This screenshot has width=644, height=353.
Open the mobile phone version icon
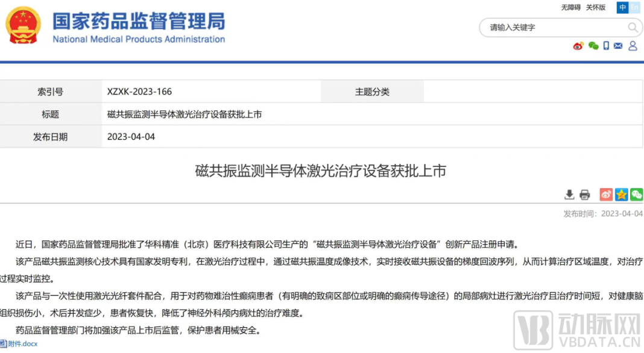pos(606,46)
